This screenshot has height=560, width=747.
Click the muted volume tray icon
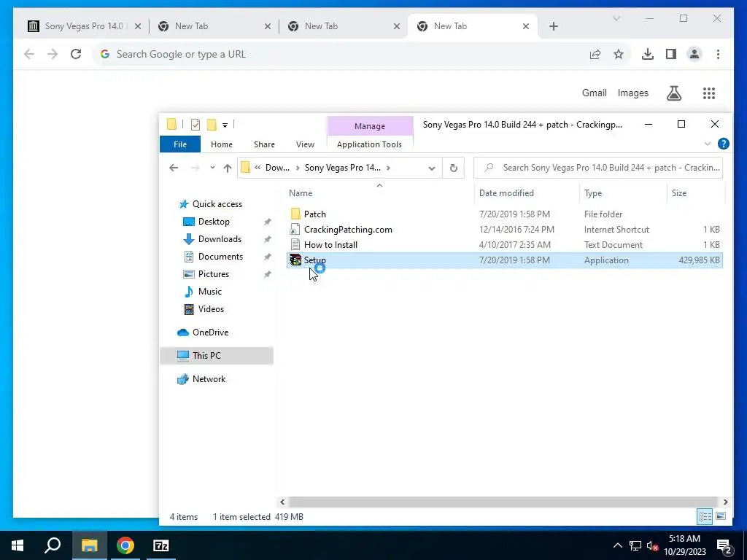[652, 545]
